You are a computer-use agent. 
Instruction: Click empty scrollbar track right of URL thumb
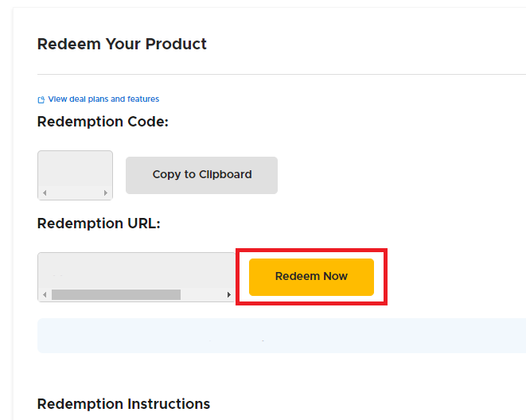(203, 295)
